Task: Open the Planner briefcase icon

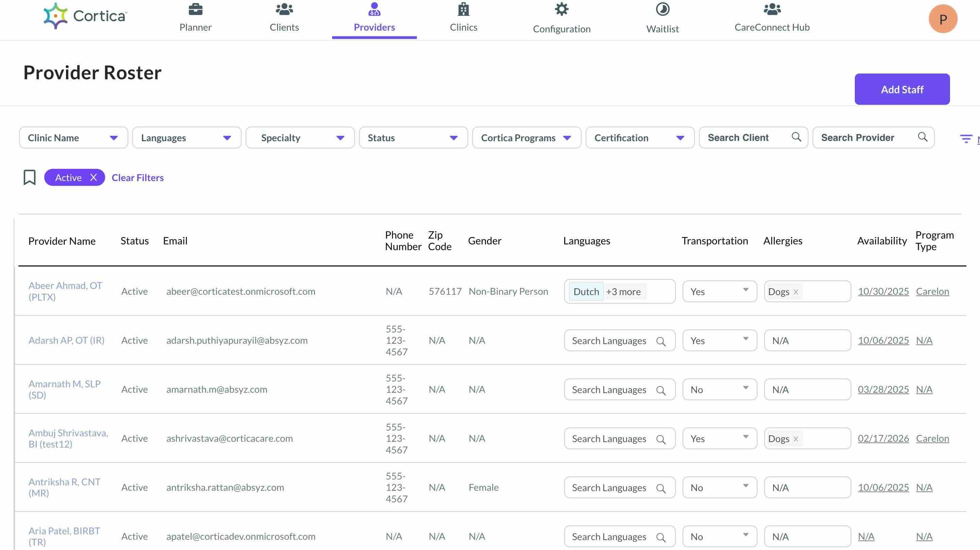Action: 196,9
